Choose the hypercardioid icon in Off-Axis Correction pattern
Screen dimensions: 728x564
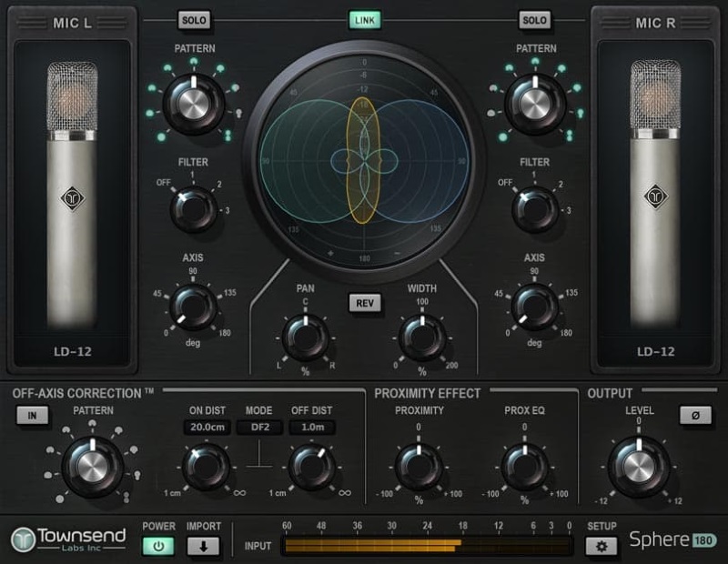(137, 475)
